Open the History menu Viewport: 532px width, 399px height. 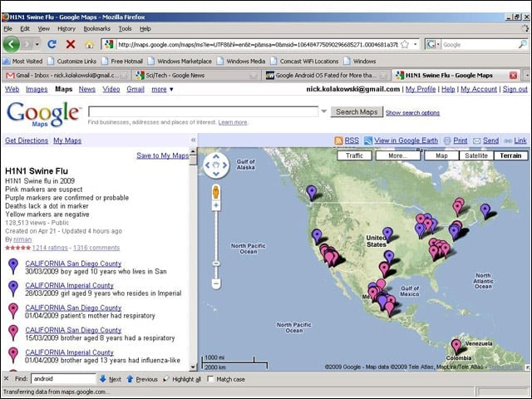66,29
